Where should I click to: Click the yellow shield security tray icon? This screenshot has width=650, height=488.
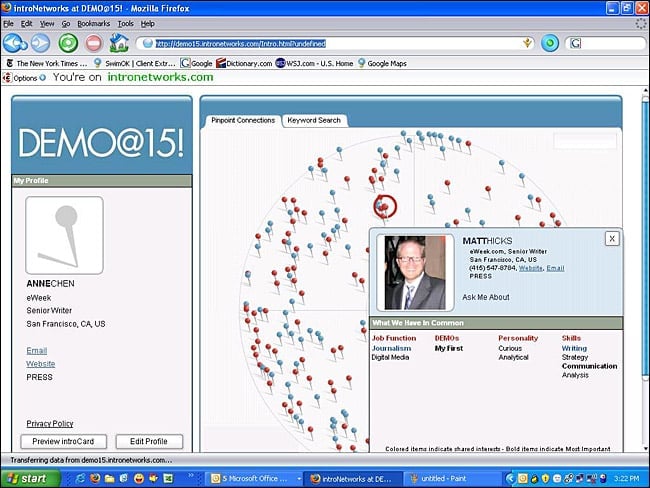point(546,479)
